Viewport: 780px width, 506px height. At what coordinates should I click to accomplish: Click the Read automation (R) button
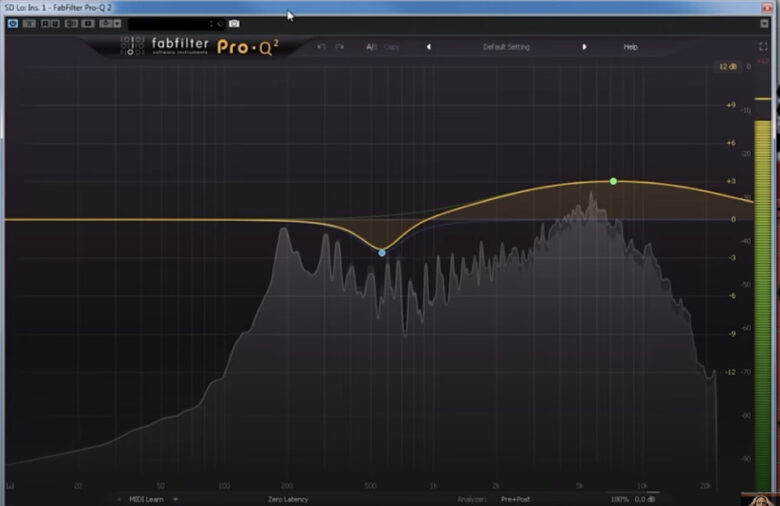[45, 23]
